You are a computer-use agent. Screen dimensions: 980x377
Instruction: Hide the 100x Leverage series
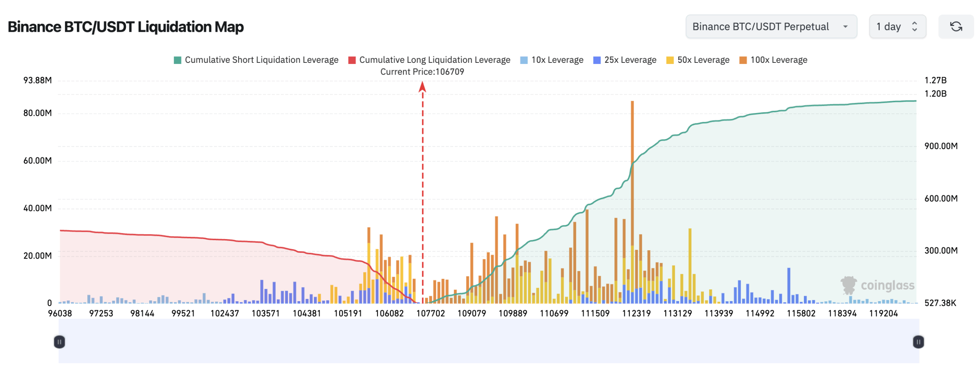(x=778, y=60)
